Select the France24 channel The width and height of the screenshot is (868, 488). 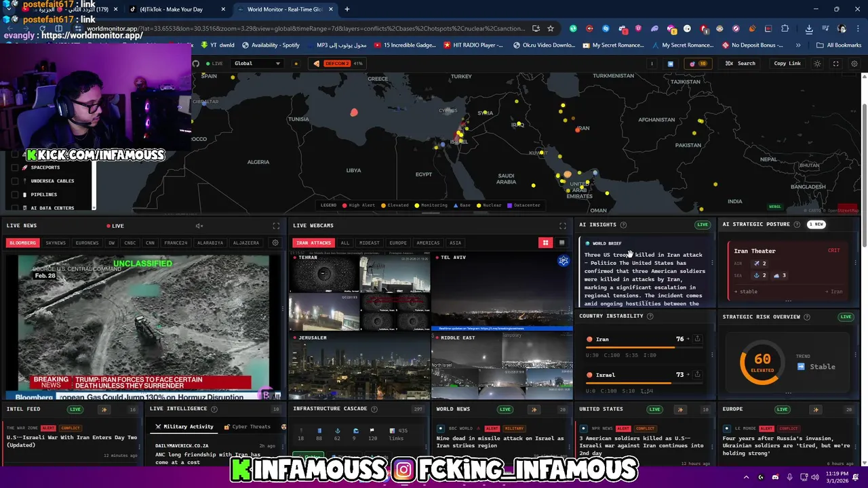click(176, 243)
